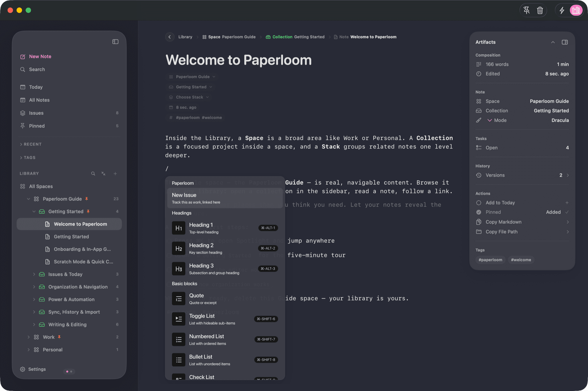Click the #paperloom tag chip in Artifacts

[490, 260]
